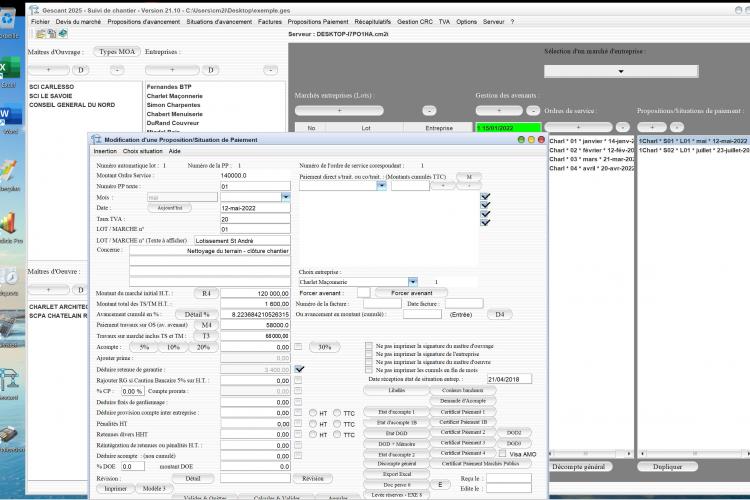Click the Certificat Paiement 1 button
Screen dimensions: 750x500
click(x=463, y=411)
